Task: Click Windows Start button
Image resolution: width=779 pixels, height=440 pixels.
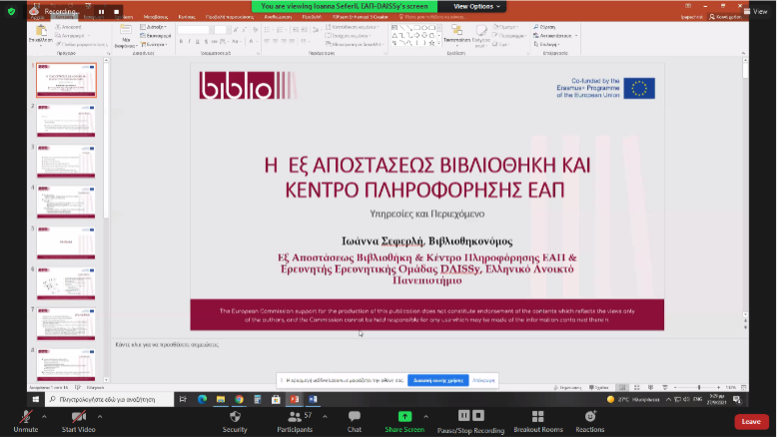Action: pyautogui.click(x=36, y=400)
